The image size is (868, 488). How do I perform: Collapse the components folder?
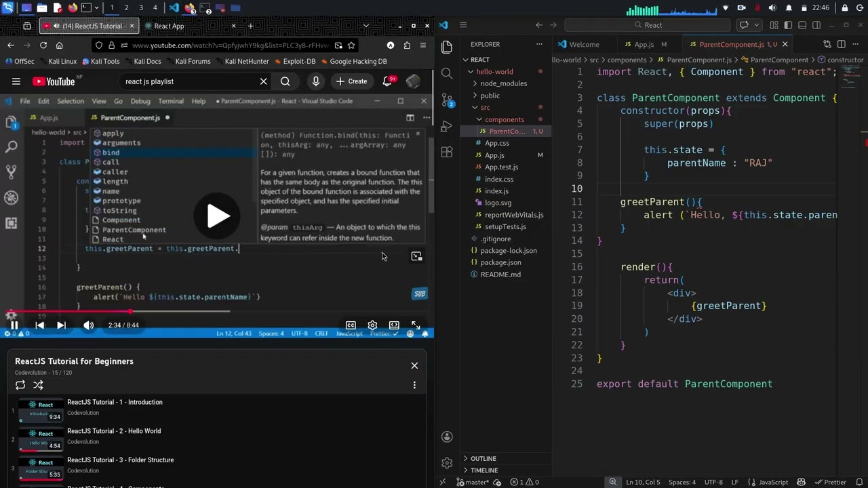pos(505,119)
